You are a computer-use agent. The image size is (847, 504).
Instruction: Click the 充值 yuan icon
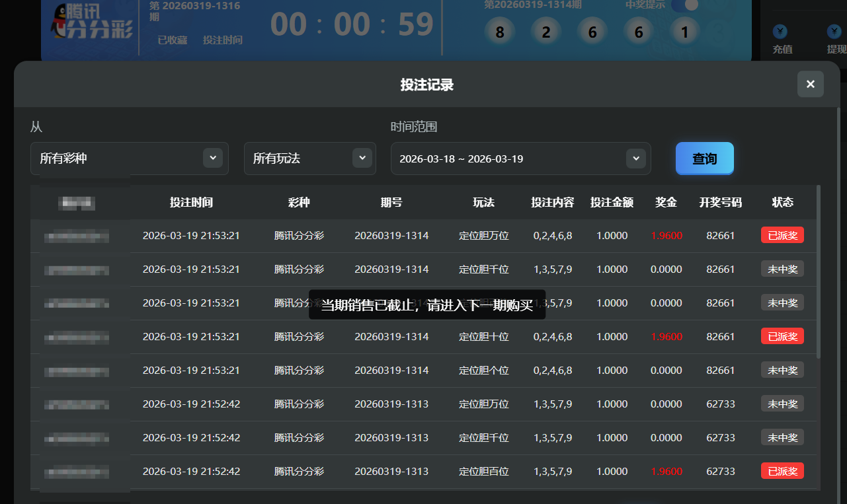(x=780, y=32)
